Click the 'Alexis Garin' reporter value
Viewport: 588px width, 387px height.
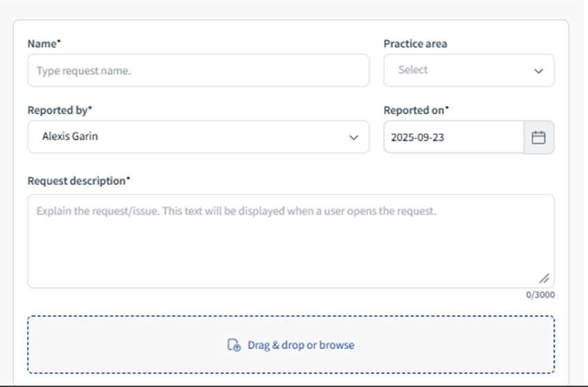pos(70,136)
